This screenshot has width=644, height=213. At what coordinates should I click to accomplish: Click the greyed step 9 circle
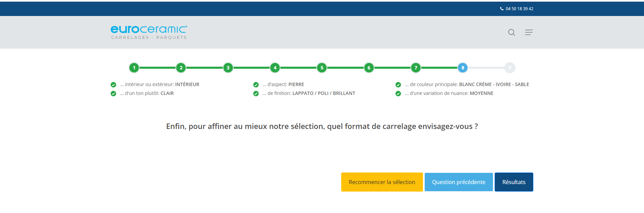click(x=510, y=68)
